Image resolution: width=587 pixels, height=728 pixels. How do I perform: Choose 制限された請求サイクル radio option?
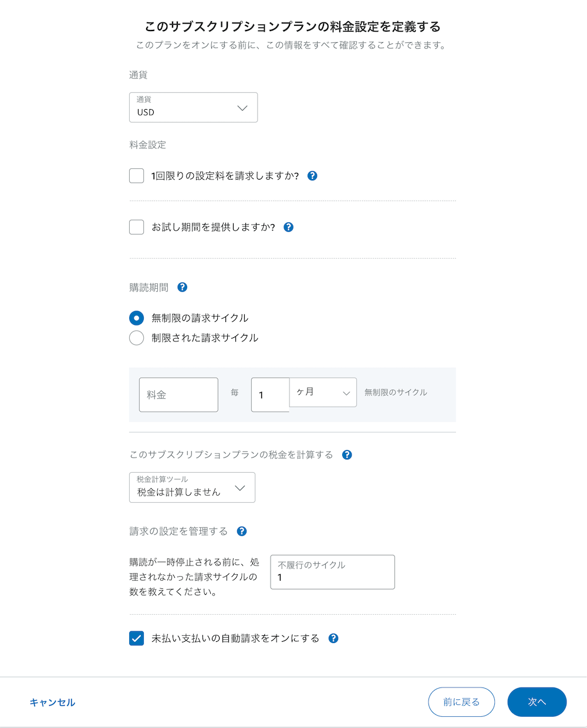point(136,338)
